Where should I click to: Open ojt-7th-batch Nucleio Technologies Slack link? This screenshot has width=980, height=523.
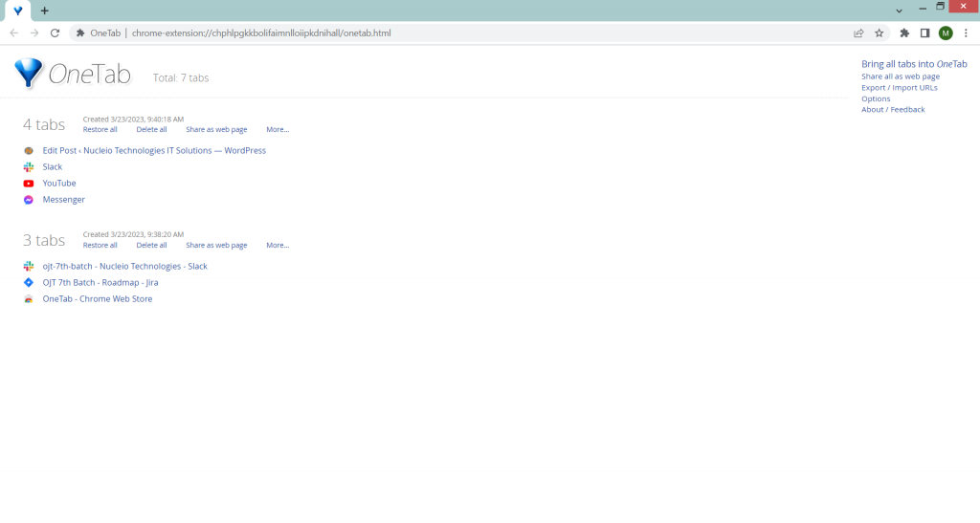(125, 266)
